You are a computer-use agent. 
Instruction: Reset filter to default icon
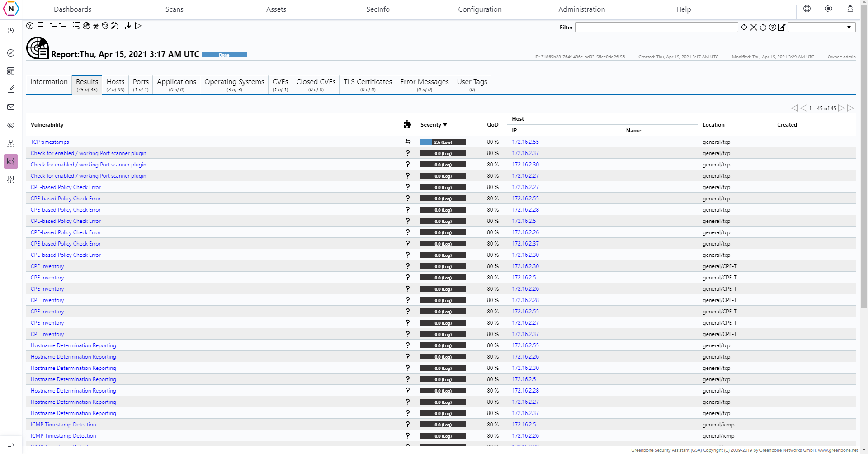(x=763, y=27)
